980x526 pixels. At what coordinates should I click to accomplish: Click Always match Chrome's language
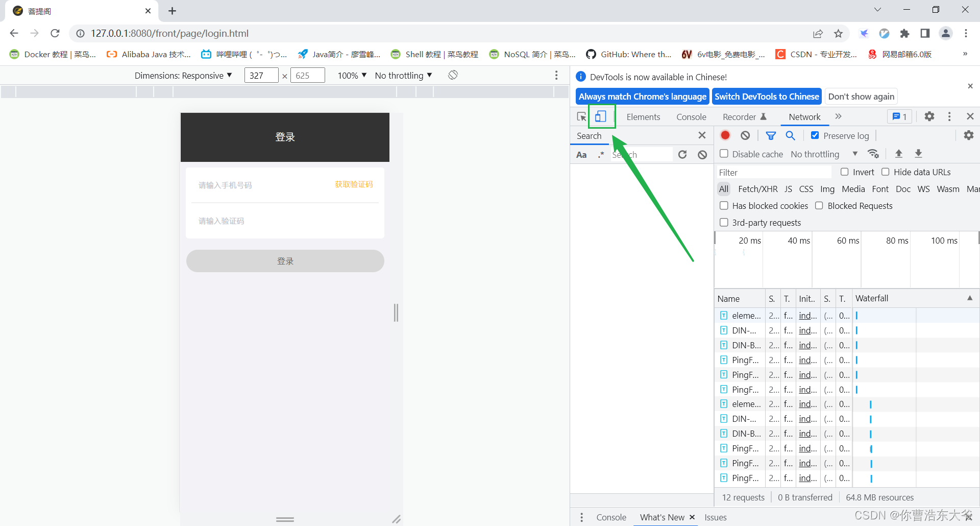pos(643,97)
